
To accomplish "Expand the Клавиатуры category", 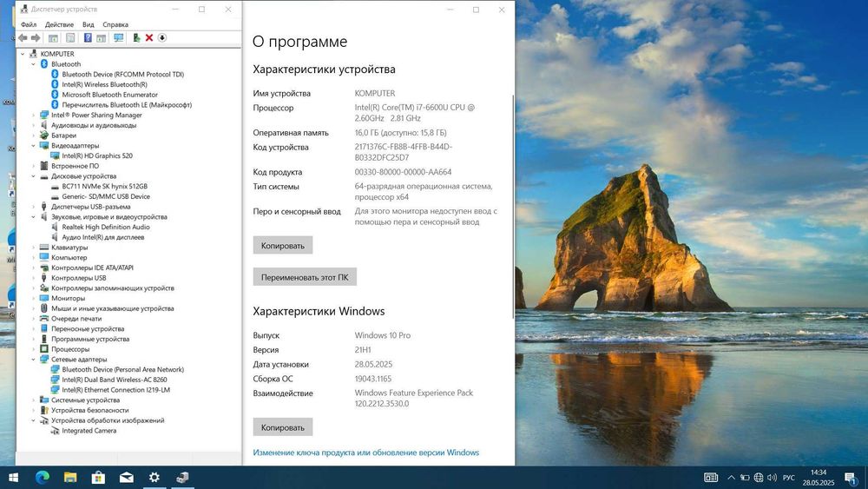I will point(33,248).
